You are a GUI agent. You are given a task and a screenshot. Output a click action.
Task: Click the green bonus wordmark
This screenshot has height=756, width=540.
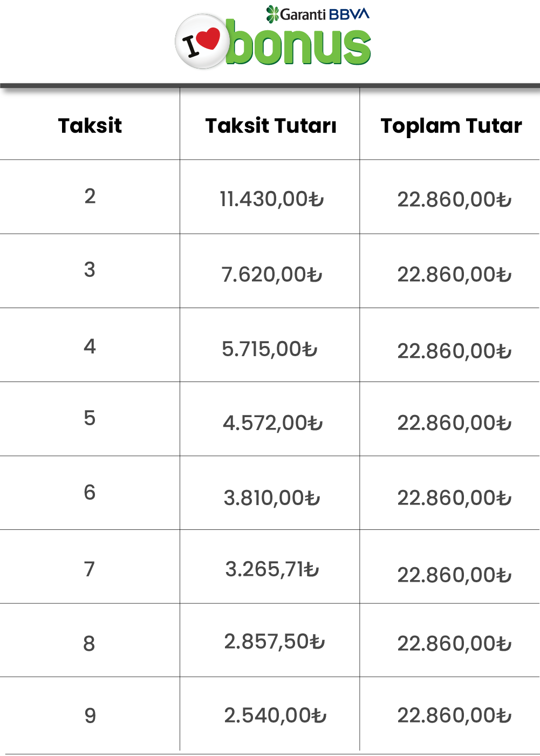[x=298, y=44]
